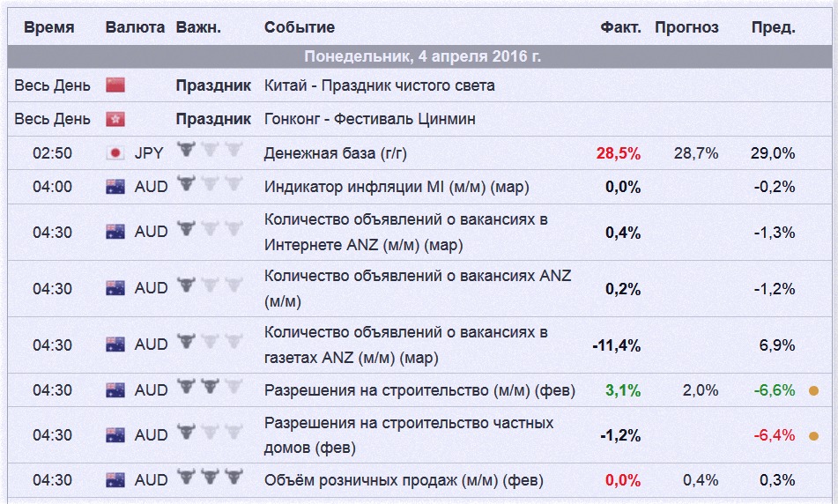838x504 pixels.
Task: Click orange revision dot next to -6,4%
Action: [x=813, y=435]
